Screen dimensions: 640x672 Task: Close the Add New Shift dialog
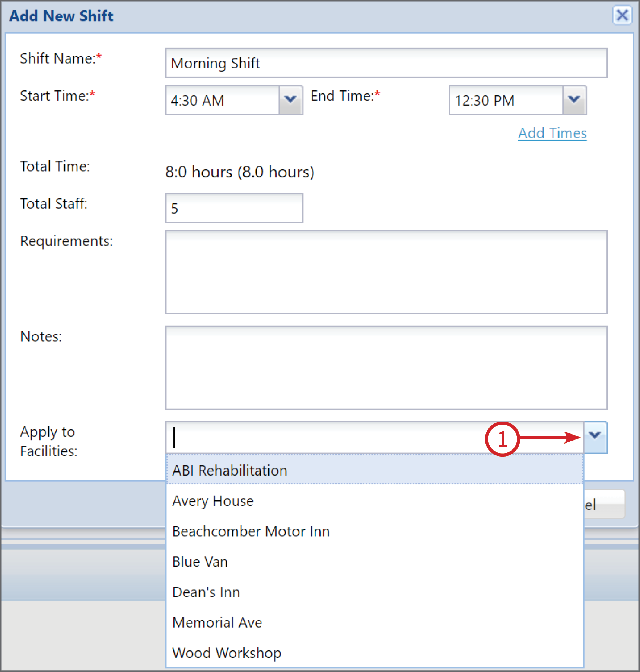(x=622, y=16)
